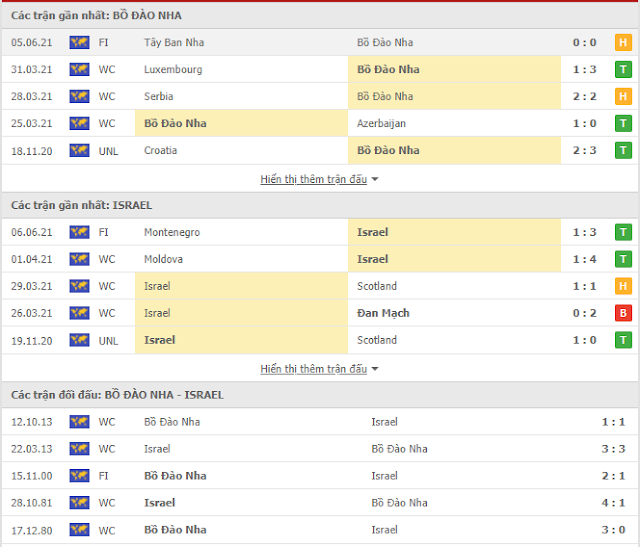Click the red B badge in Đan Mạch row
Image resolution: width=640 pixels, height=547 pixels.
point(623,313)
